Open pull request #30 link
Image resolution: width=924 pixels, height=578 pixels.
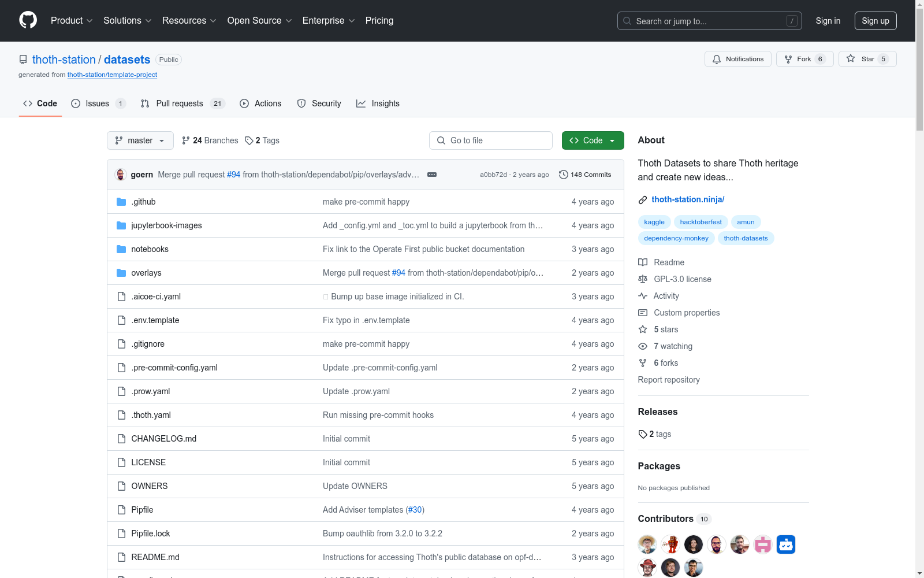click(x=415, y=510)
